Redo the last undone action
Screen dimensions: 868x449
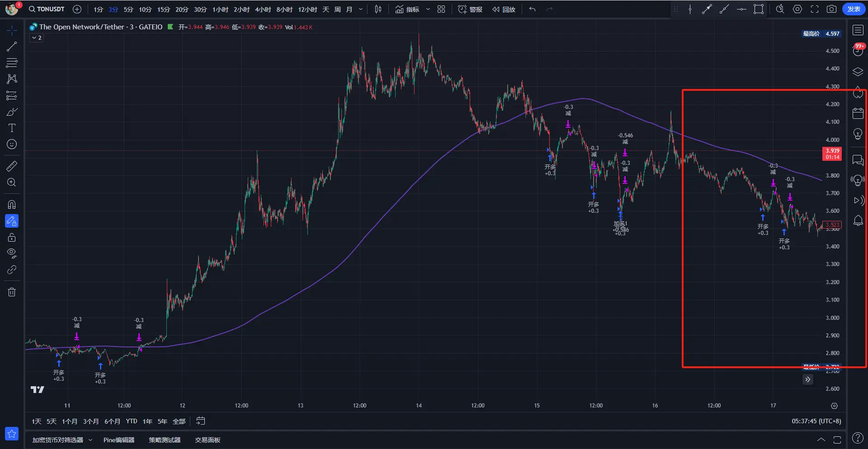pos(550,9)
